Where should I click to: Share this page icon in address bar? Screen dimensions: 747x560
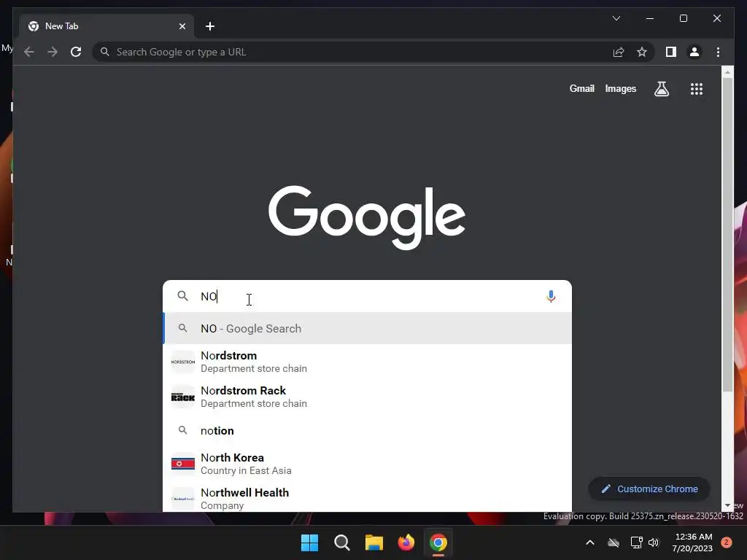coord(619,52)
